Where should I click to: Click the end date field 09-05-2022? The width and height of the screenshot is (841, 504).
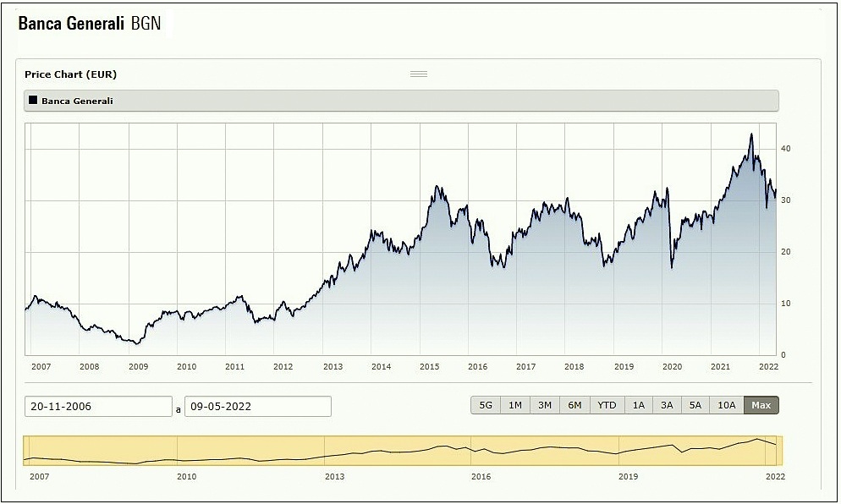pos(258,407)
